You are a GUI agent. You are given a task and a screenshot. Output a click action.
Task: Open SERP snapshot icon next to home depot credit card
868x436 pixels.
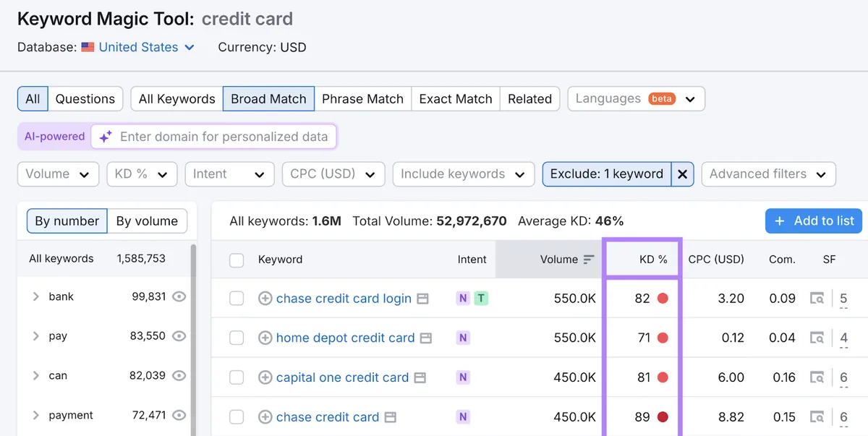click(x=426, y=338)
